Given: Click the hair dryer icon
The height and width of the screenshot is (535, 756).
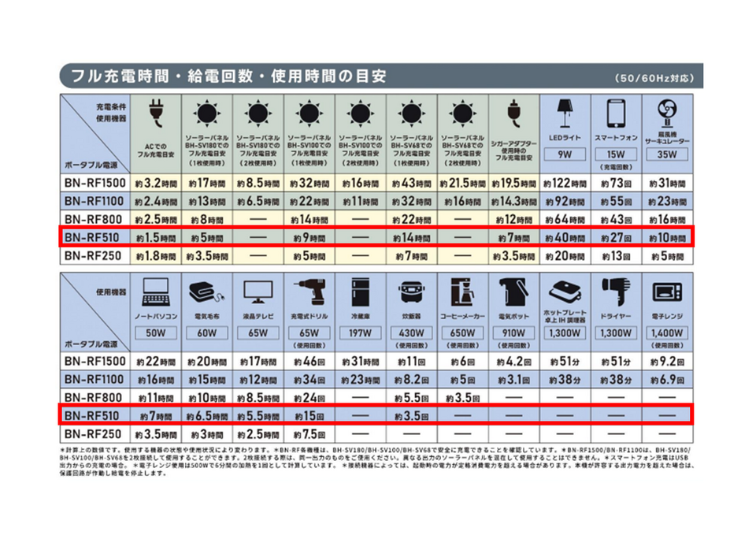Looking at the screenshot, I should click(x=616, y=293).
